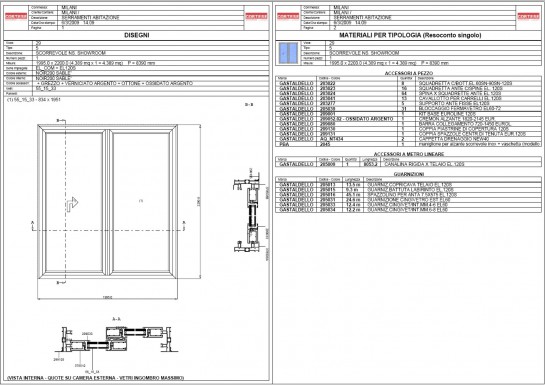Click the print date on the DISEGNI page header
545x385 pixels.
[x=78, y=23]
